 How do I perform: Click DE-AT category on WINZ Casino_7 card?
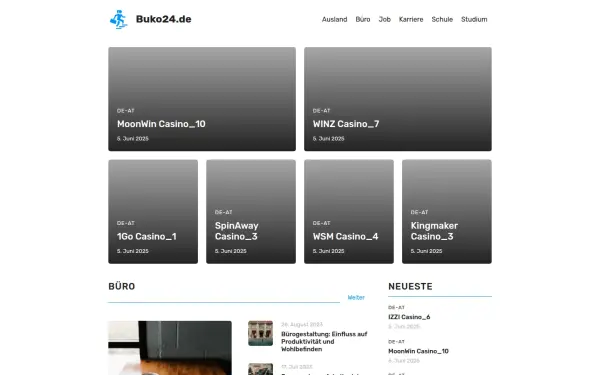321,111
